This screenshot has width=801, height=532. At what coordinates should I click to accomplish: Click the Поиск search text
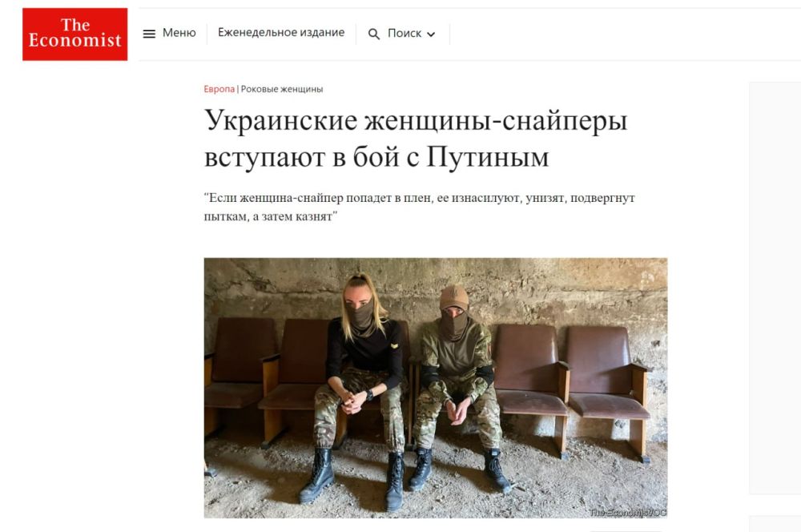[x=404, y=33]
